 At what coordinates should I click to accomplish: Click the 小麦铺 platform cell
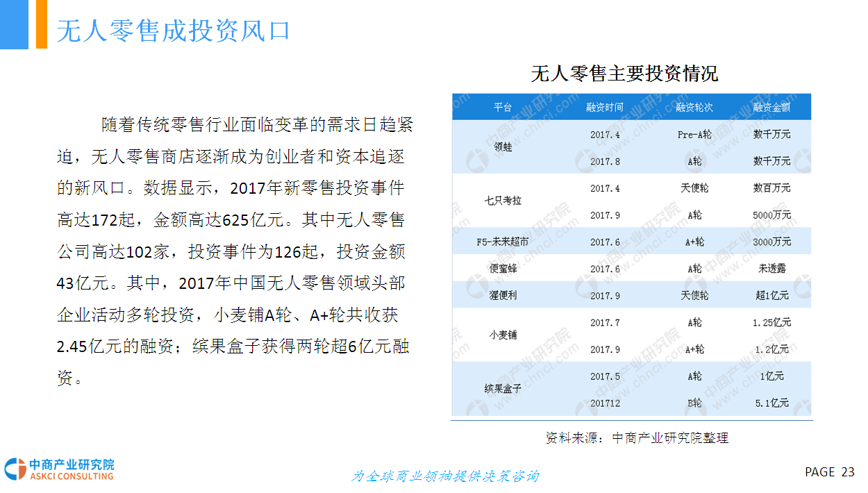(503, 335)
